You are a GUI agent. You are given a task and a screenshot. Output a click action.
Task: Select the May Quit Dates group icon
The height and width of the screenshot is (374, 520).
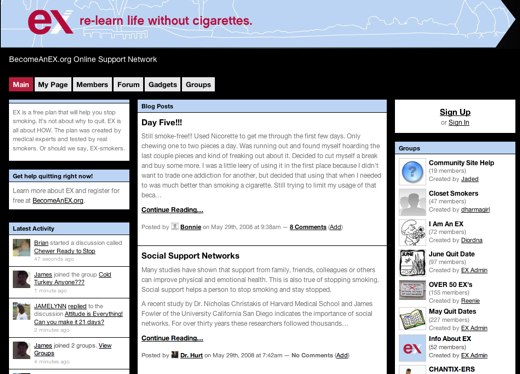tap(412, 319)
